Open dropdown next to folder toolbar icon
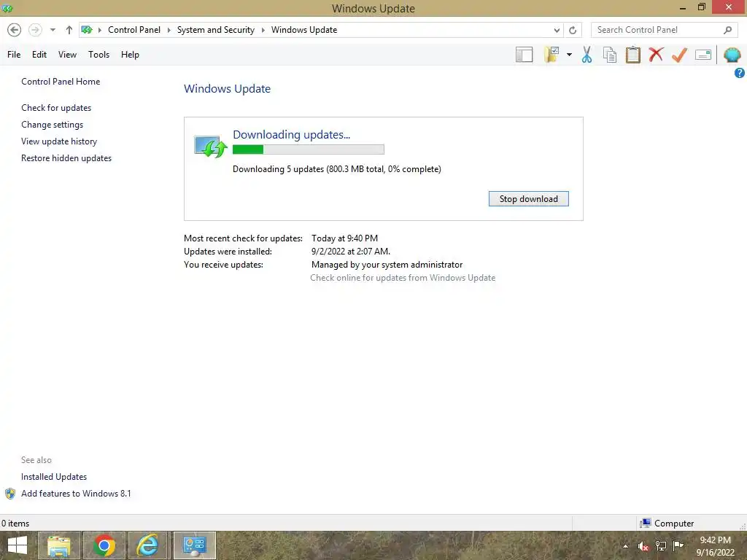The width and height of the screenshot is (747, 560). (569, 55)
